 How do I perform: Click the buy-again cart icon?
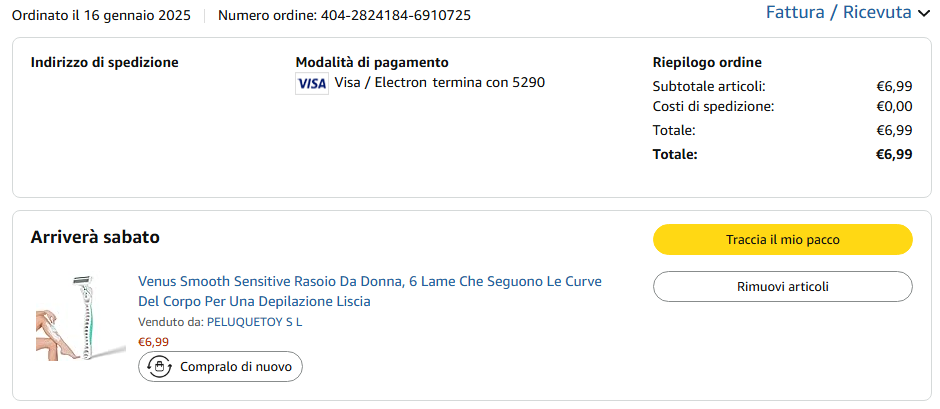click(x=159, y=367)
